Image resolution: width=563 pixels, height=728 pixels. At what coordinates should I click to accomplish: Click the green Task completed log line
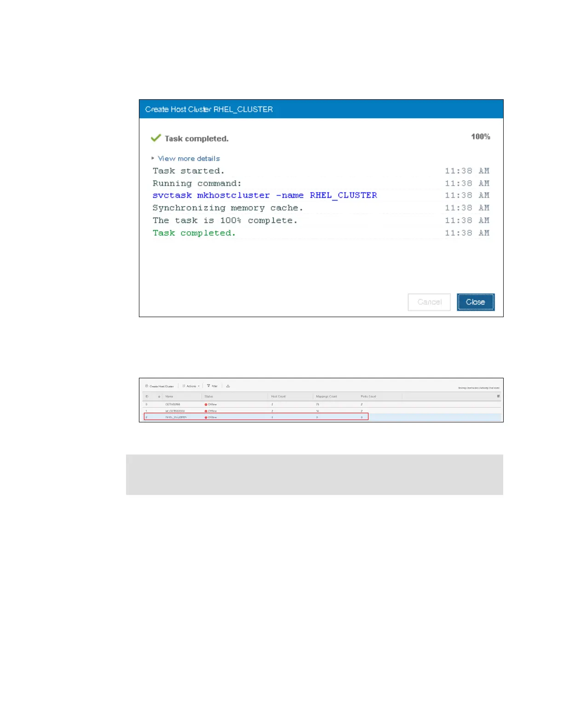point(194,233)
